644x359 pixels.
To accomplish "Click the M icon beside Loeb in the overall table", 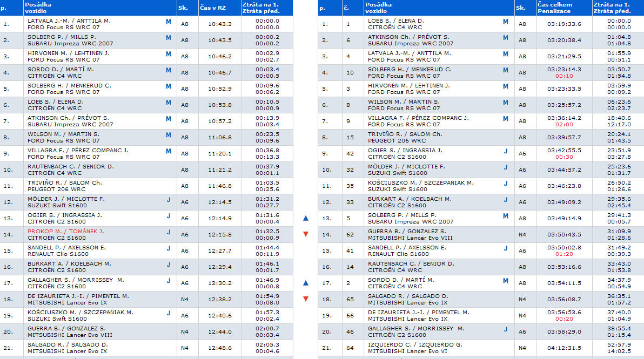I will (506, 22).
